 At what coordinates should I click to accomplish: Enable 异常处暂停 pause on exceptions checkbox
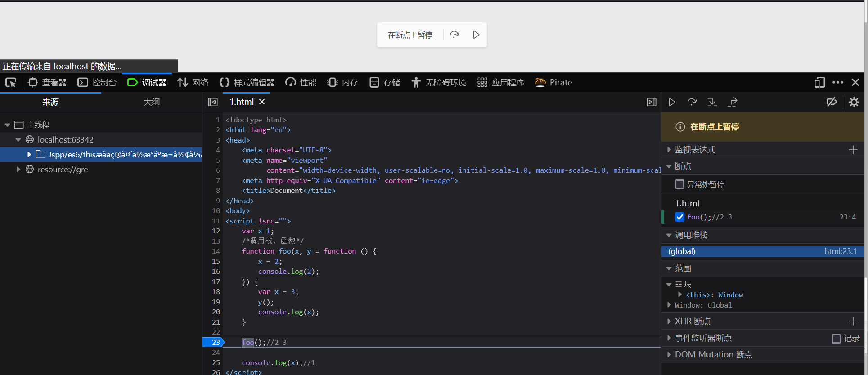click(x=680, y=184)
